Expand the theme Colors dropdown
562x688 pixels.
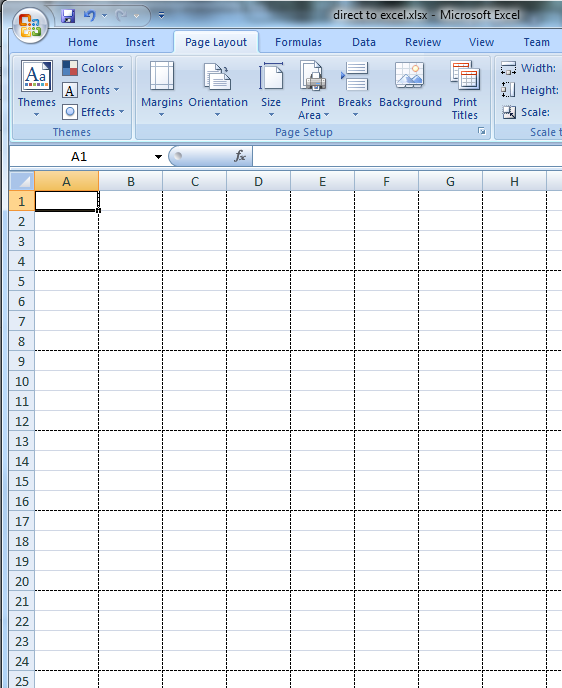(93, 68)
